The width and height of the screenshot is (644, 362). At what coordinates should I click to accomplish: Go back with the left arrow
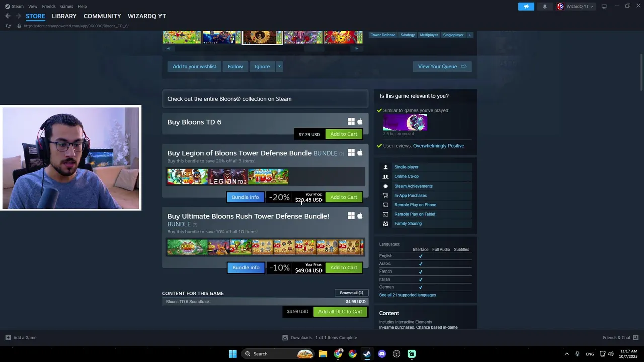[x=8, y=16]
